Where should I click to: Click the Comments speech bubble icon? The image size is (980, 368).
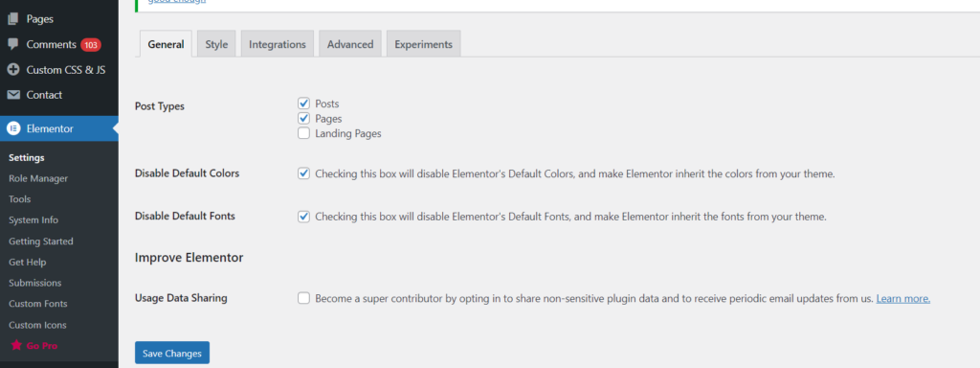13,44
